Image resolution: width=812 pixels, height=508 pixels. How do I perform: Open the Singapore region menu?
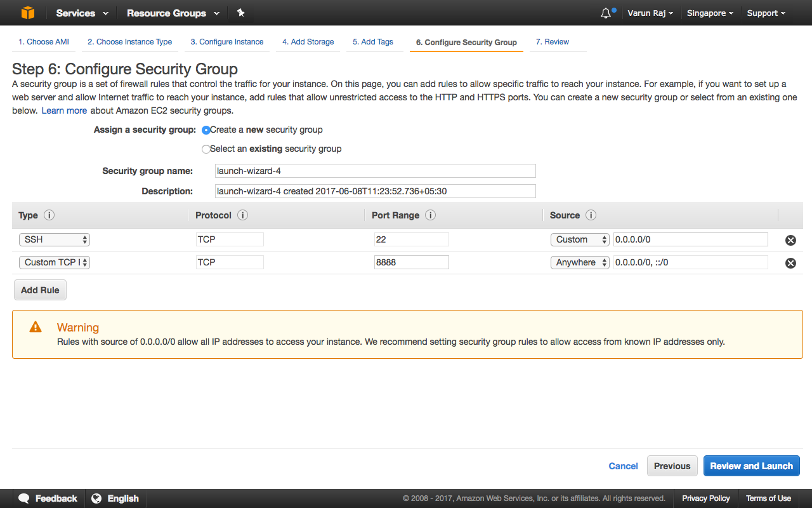coord(710,13)
